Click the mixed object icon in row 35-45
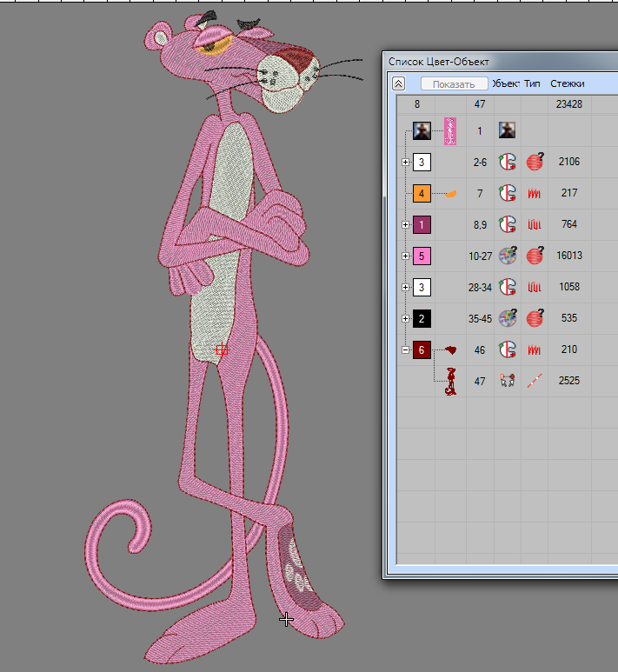 tap(507, 318)
